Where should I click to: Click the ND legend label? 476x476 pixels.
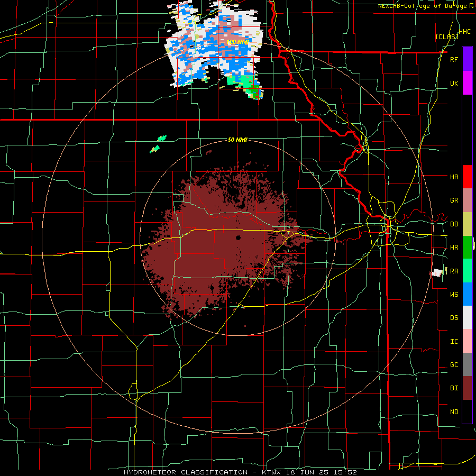coord(454,412)
